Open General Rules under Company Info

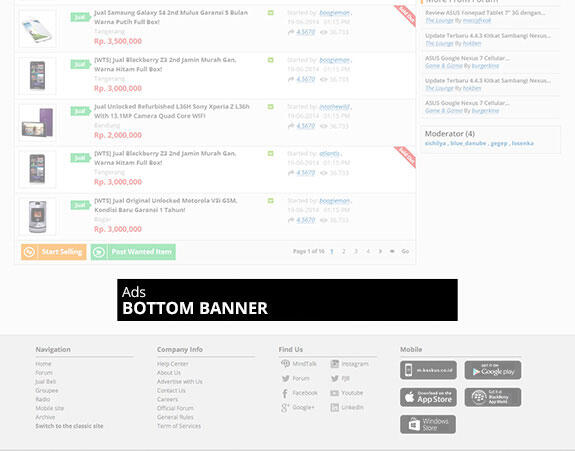coord(175,417)
